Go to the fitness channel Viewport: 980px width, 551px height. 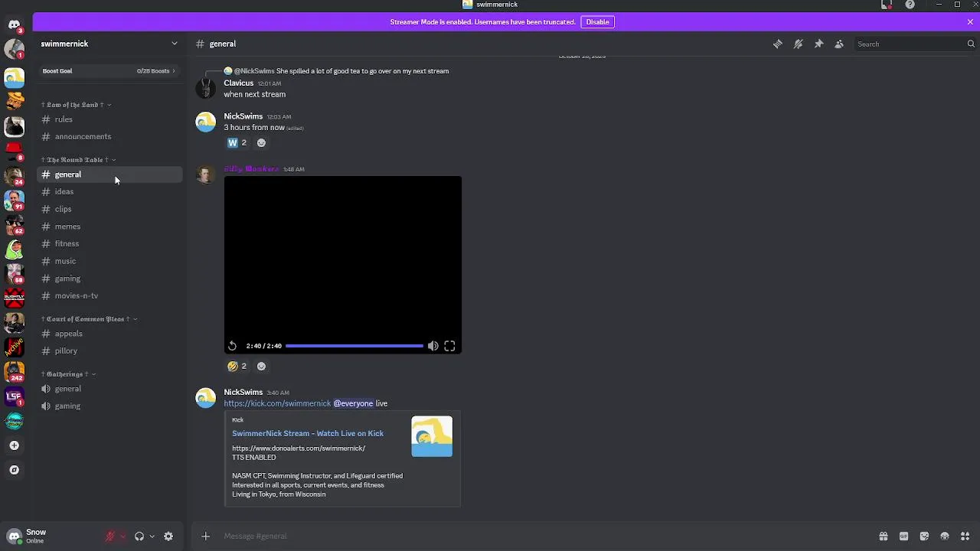109,244
